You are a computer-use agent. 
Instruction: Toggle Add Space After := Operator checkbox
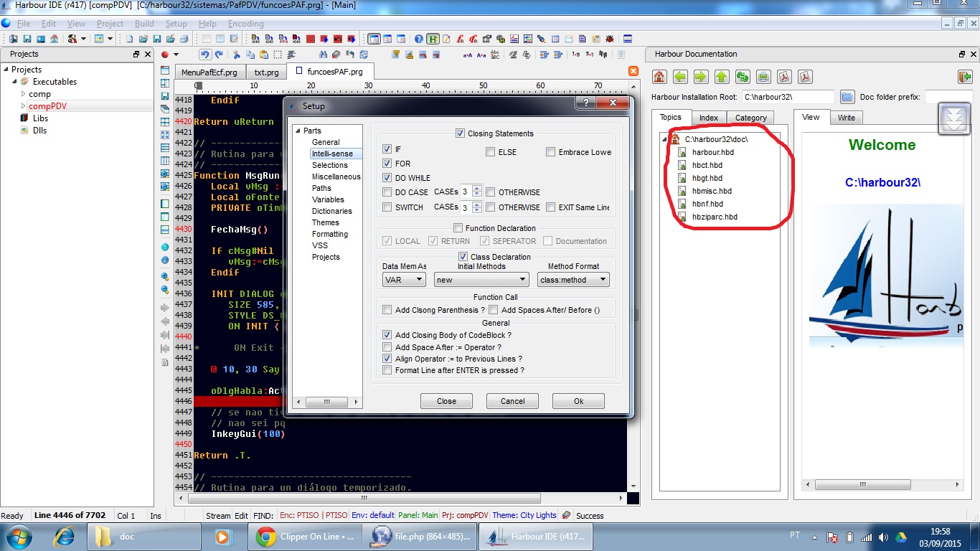coord(387,347)
